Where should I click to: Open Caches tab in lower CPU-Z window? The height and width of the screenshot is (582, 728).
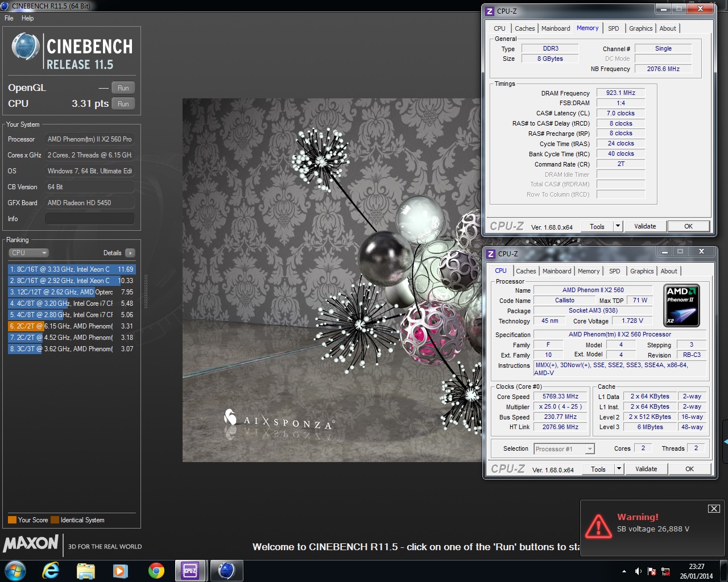pyautogui.click(x=526, y=271)
